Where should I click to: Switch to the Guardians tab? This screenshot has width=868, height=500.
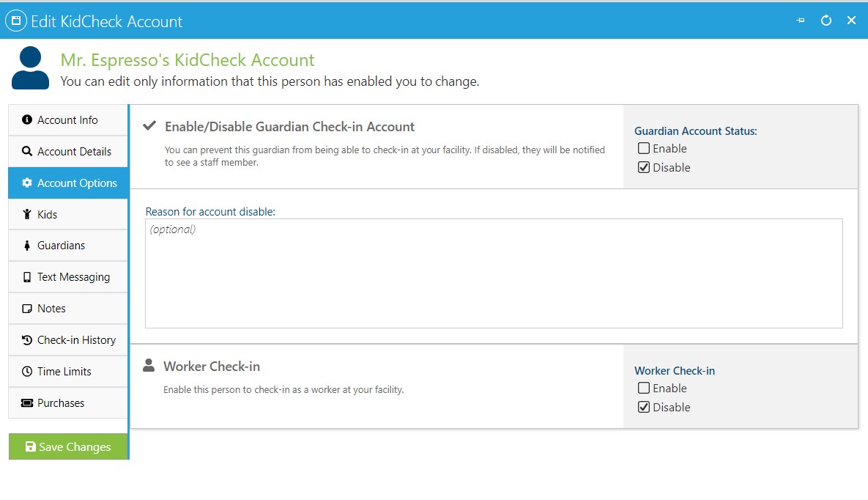tap(68, 246)
